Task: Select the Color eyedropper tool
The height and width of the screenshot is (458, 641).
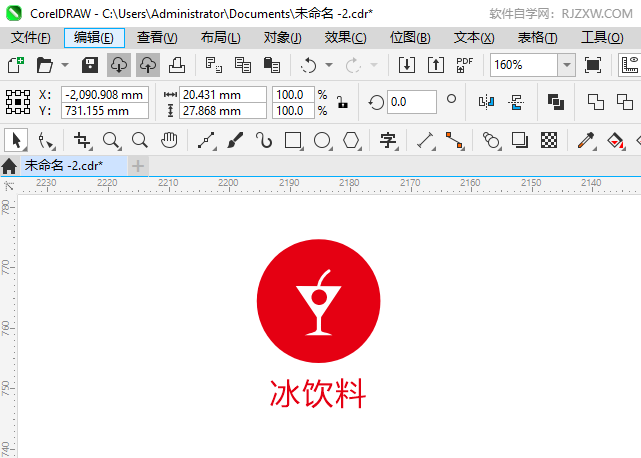Action: (587, 140)
